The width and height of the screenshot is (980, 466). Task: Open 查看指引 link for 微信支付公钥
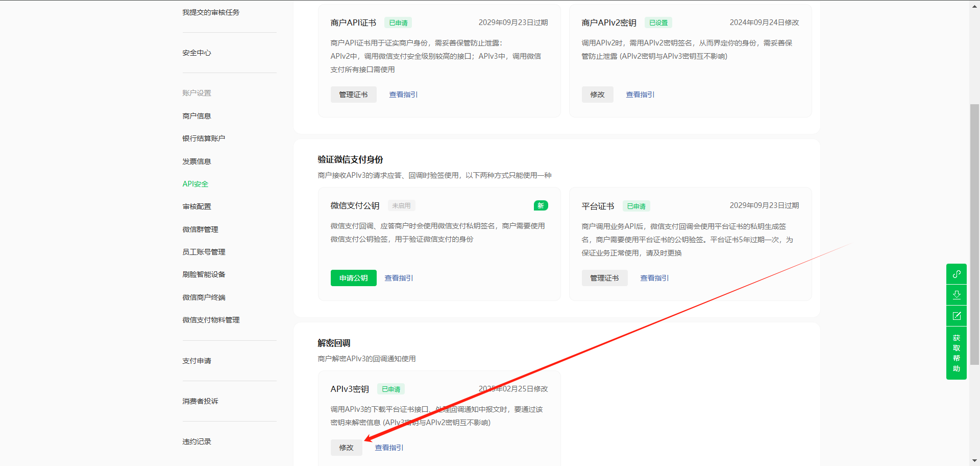pyautogui.click(x=399, y=278)
